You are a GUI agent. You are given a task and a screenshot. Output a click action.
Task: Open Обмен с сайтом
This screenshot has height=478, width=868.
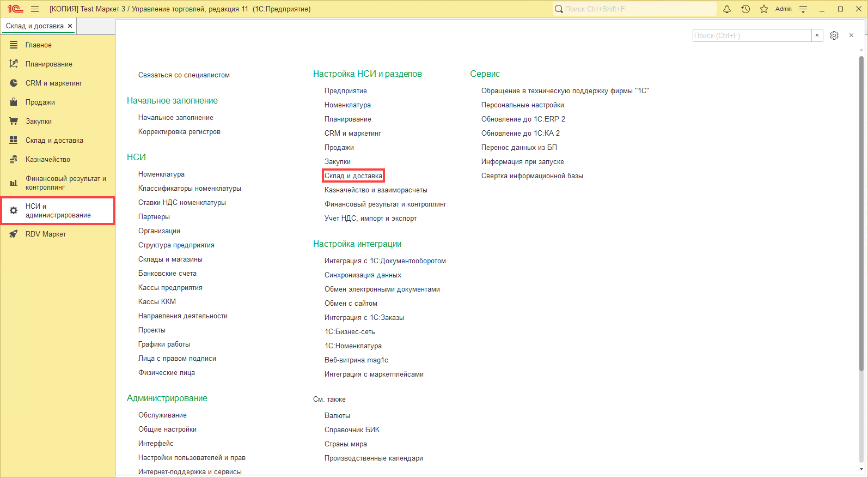[351, 303]
